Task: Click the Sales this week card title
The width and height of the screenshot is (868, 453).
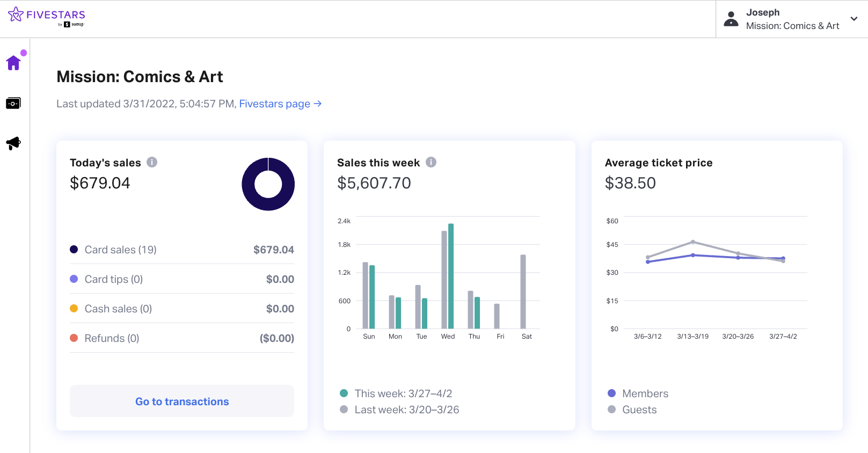Action: [x=378, y=163]
